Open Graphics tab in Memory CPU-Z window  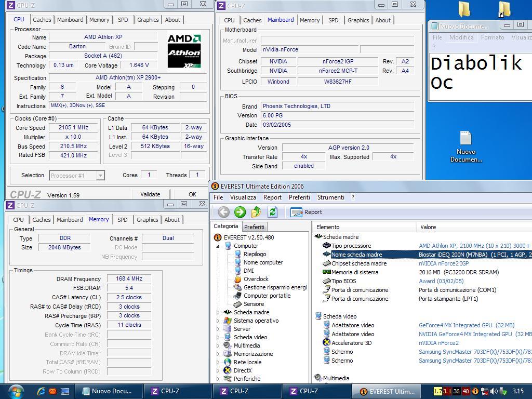coord(147,220)
